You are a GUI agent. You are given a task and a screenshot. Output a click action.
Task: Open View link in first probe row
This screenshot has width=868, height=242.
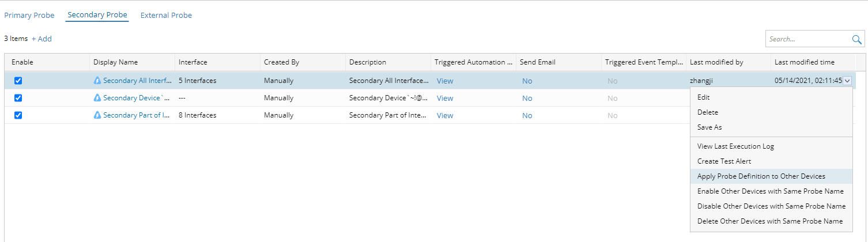click(444, 81)
